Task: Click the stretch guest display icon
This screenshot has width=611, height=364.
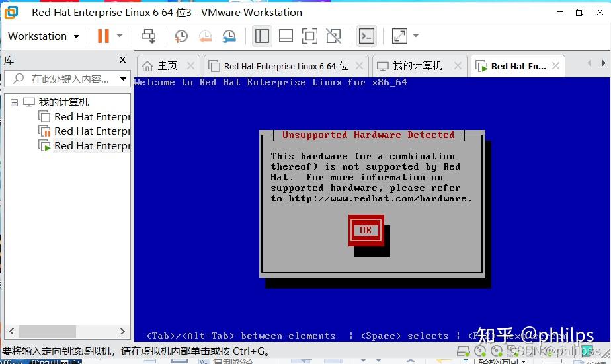Action: point(399,36)
